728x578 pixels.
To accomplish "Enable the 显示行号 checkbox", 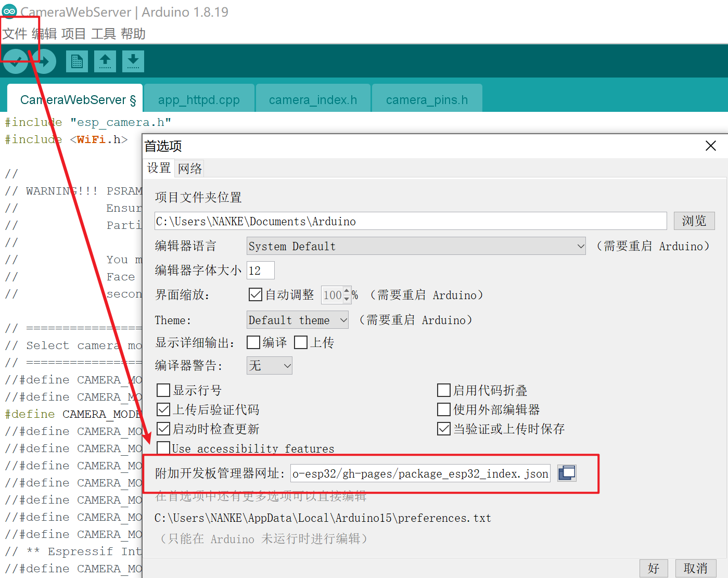I will click(x=163, y=390).
